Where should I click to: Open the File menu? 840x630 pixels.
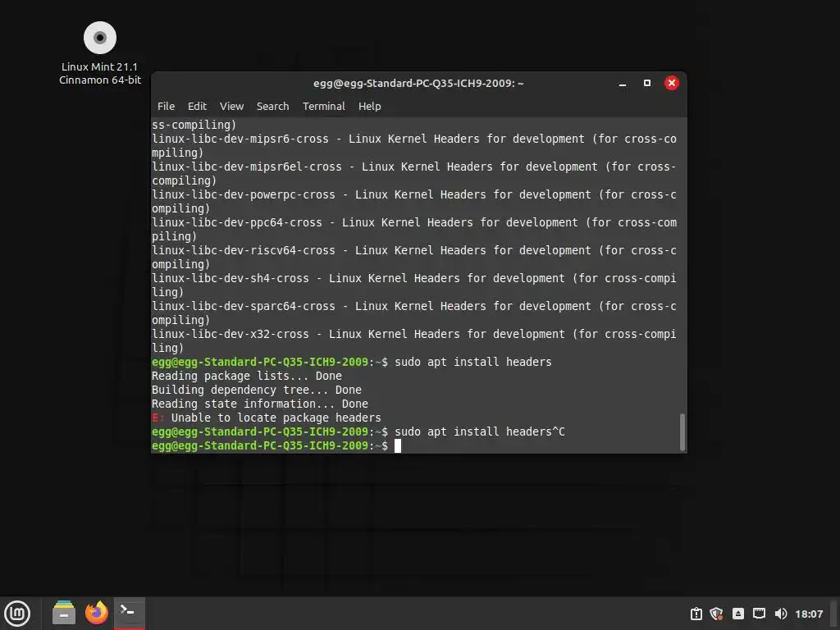point(166,106)
